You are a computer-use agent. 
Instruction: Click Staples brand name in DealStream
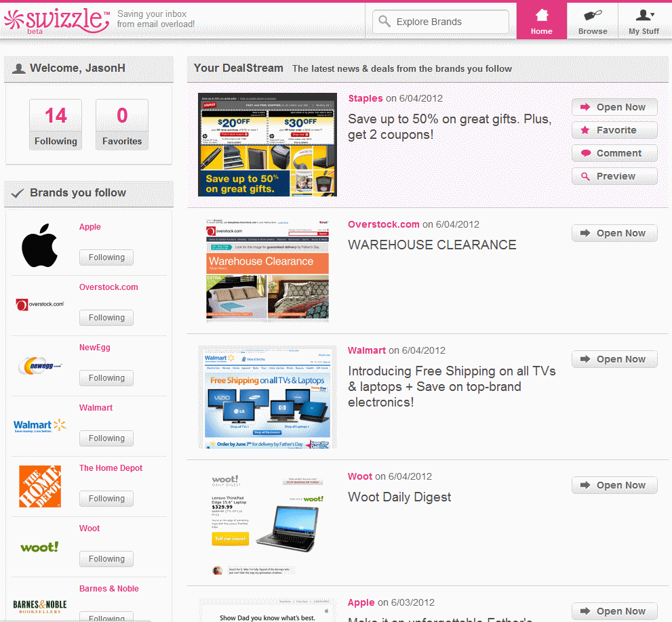(365, 98)
